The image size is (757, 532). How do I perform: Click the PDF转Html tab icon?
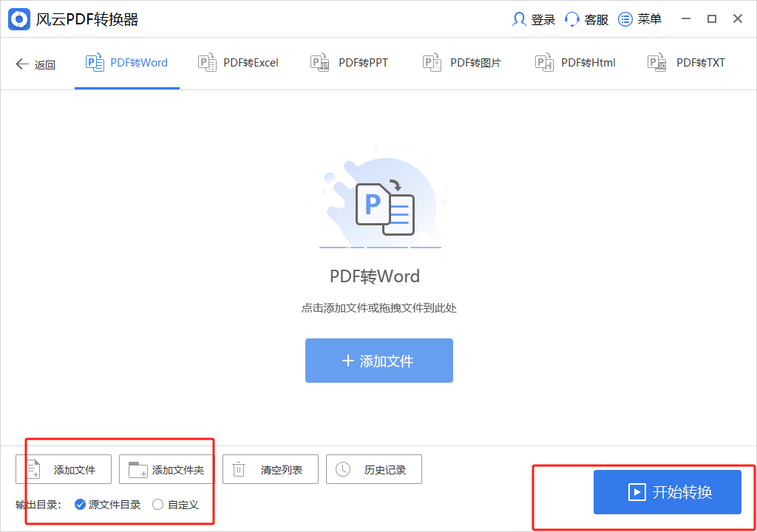544,63
